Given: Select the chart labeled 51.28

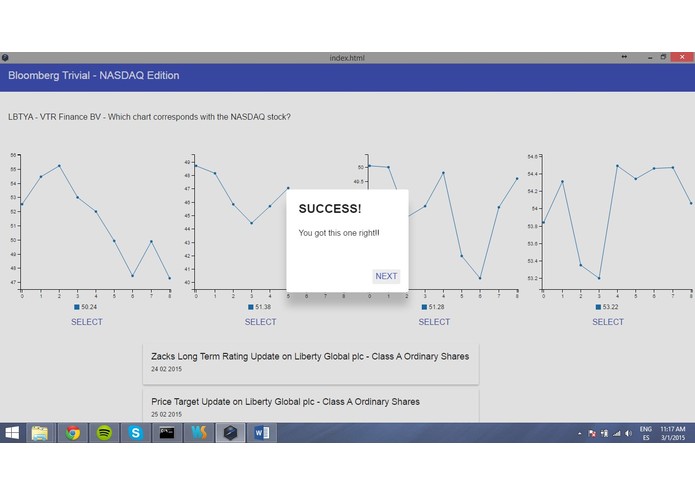Looking at the screenshot, I should 434,322.
